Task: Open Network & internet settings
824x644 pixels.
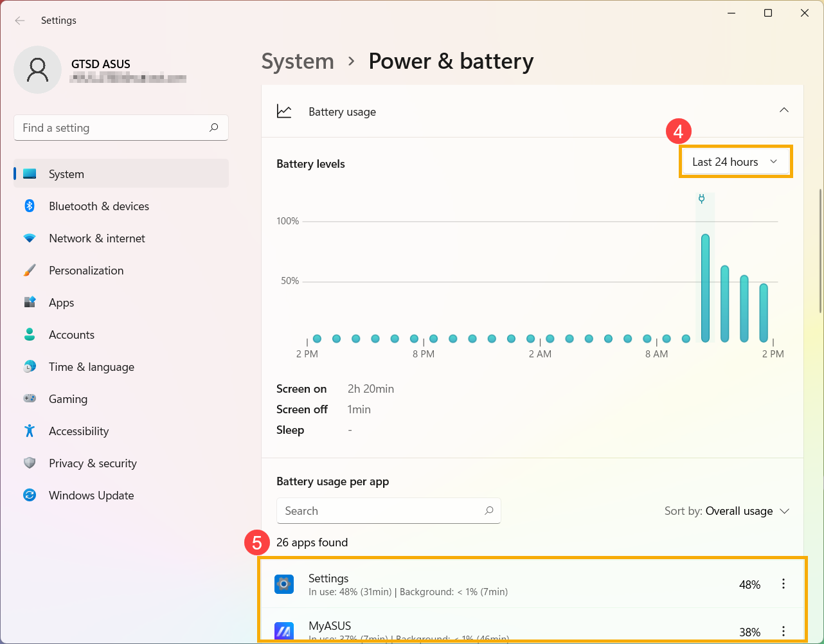Action: tap(121, 238)
